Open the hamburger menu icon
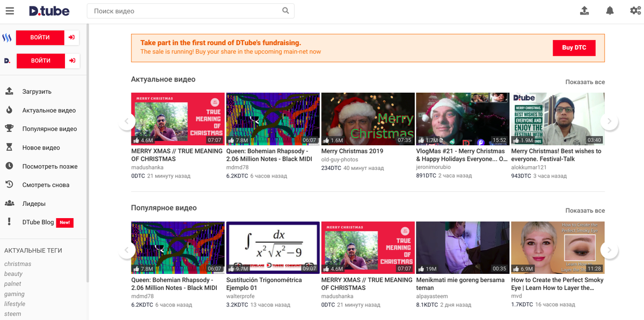The width and height of the screenshot is (644, 320). click(10, 11)
